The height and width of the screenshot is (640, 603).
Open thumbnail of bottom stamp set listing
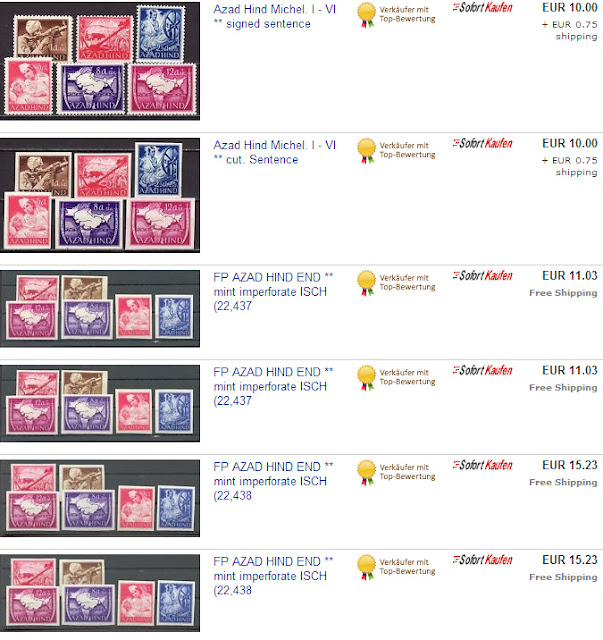100,593
